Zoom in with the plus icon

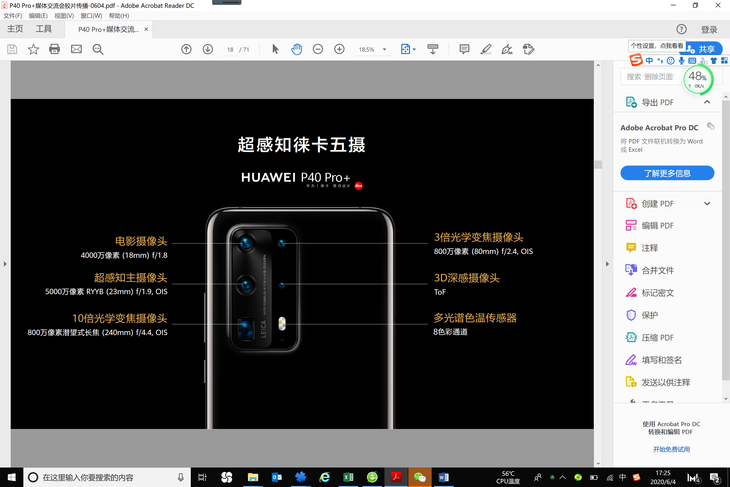click(x=339, y=49)
